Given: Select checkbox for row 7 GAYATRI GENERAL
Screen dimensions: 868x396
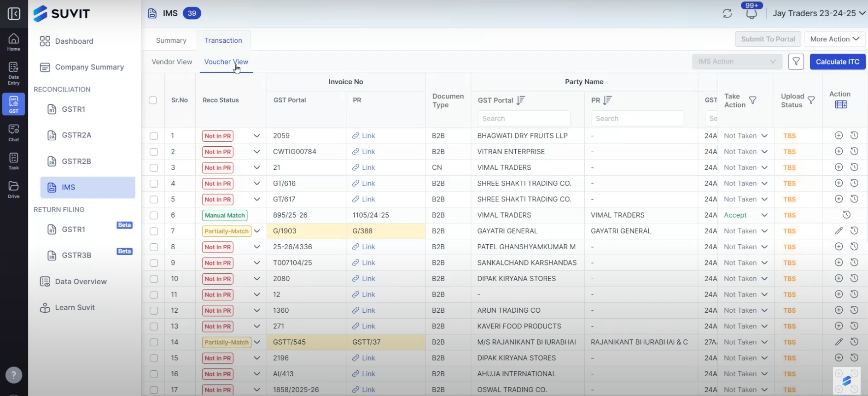Looking at the screenshot, I should [x=154, y=231].
